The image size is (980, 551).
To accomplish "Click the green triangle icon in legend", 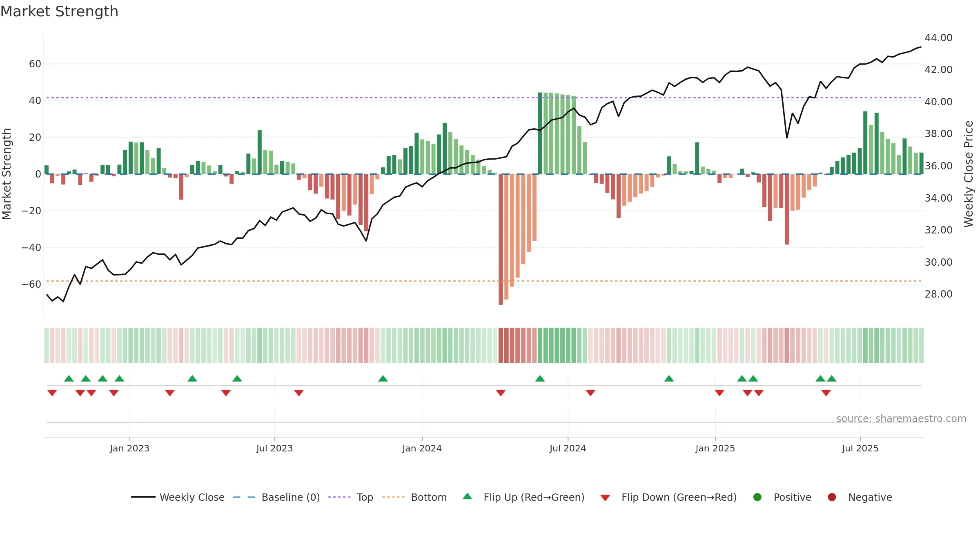I will pos(468,496).
